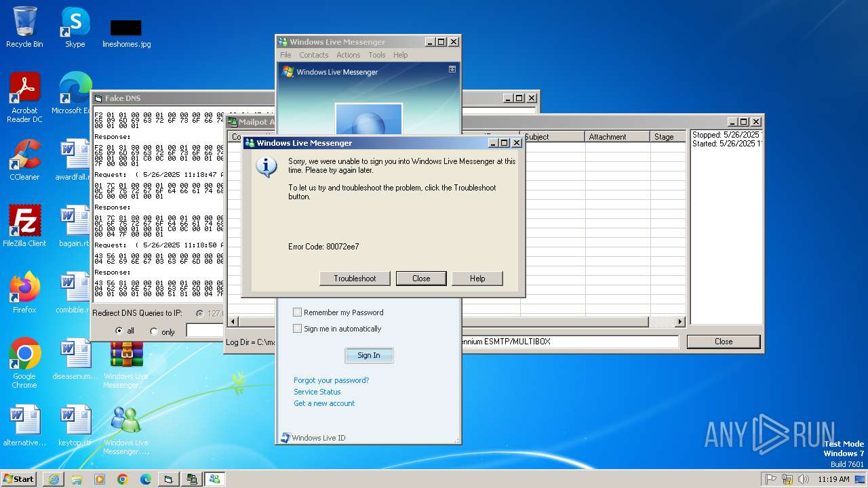Viewport: 868px width, 488px height.
Task: Click the Windows Live ID logo icon
Action: coord(285,438)
